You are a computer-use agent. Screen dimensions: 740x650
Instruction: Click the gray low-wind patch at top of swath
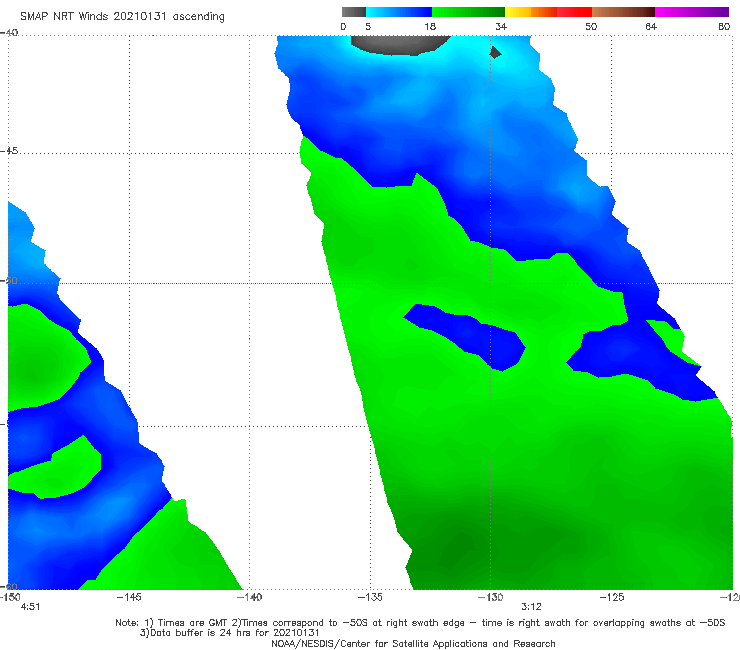click(400, 45)
